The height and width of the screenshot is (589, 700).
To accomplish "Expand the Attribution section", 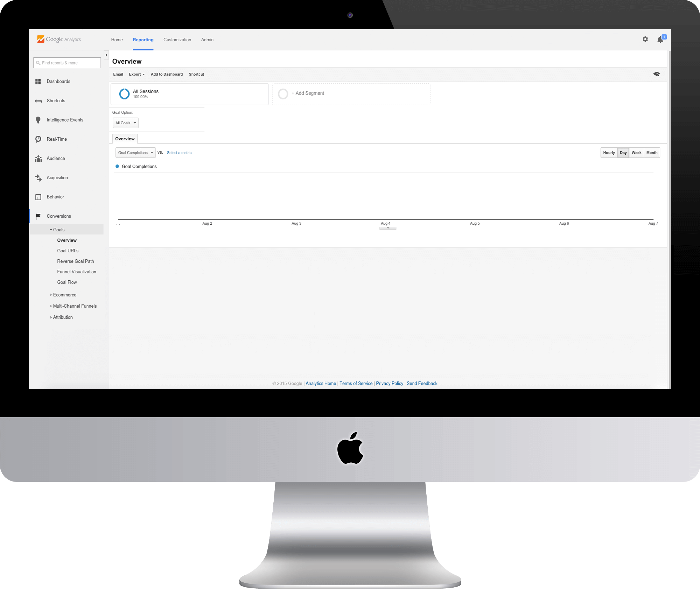I will [63, 317].
